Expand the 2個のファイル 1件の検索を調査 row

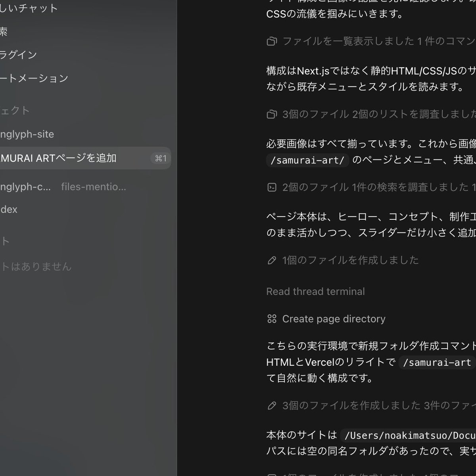tap(371, 187)
